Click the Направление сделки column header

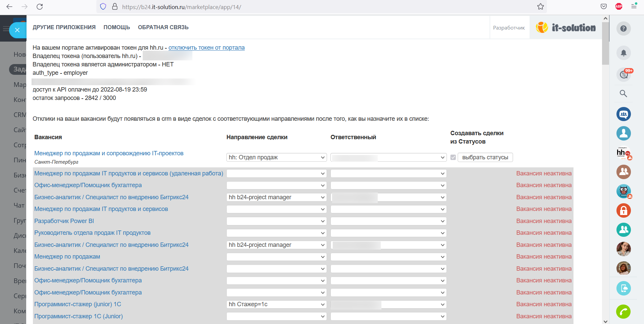pyautogui.click(x=257, y=137)
